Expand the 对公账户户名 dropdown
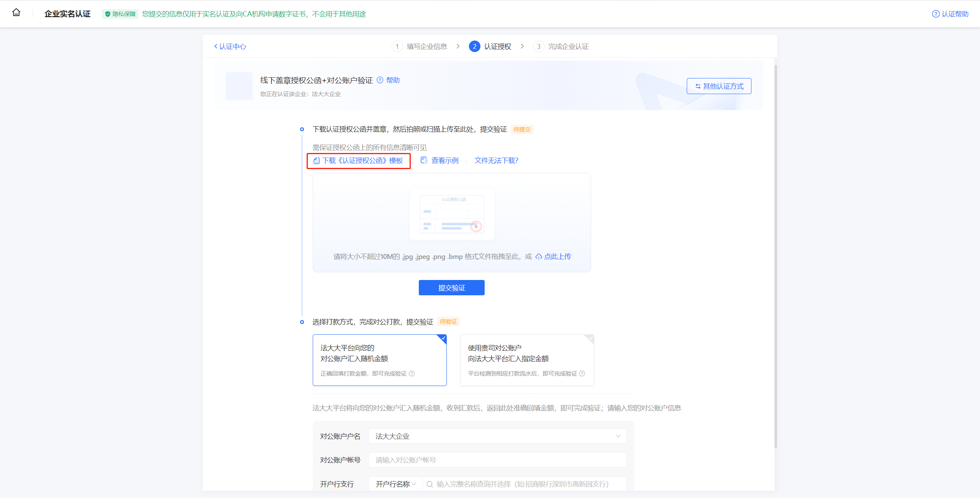The width and height of the screenshot is (980, 498). 618,436
